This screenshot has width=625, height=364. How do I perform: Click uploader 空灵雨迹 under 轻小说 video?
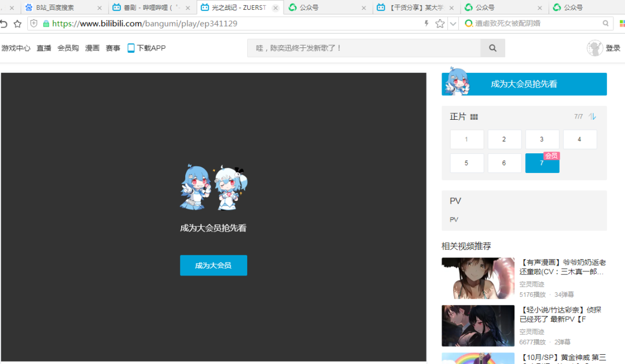click(532, 332)
